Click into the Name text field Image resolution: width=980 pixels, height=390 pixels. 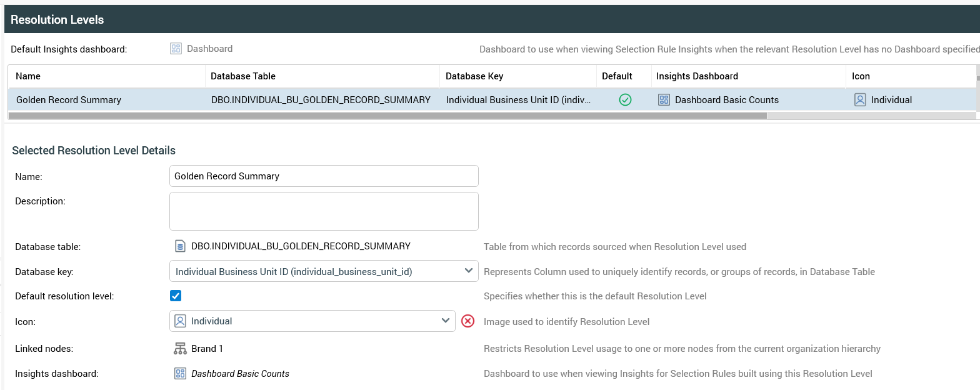tap(324, 176)
